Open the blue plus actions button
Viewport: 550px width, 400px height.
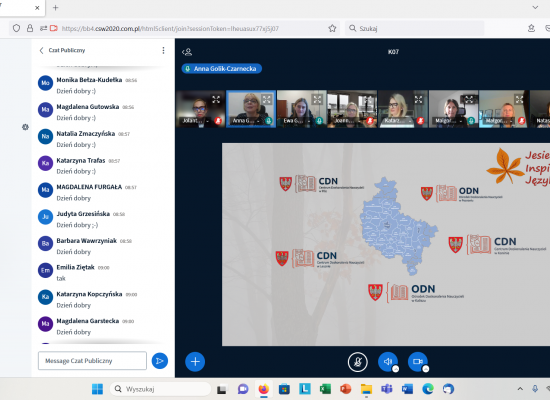click(195, 361)
